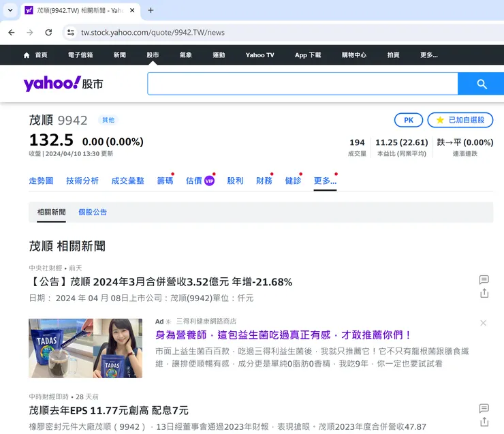Reload the page with the refresh icon
The width and height of the screenshot is (504, 434).
click(x=48, y=33)
